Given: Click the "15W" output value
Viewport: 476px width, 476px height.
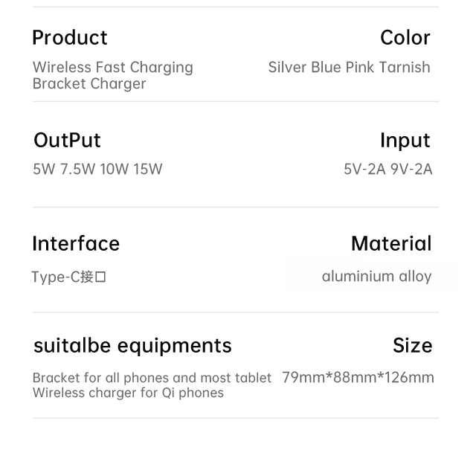Looking at the screenshot, I should pyautogui.click(x=148, y=169).
